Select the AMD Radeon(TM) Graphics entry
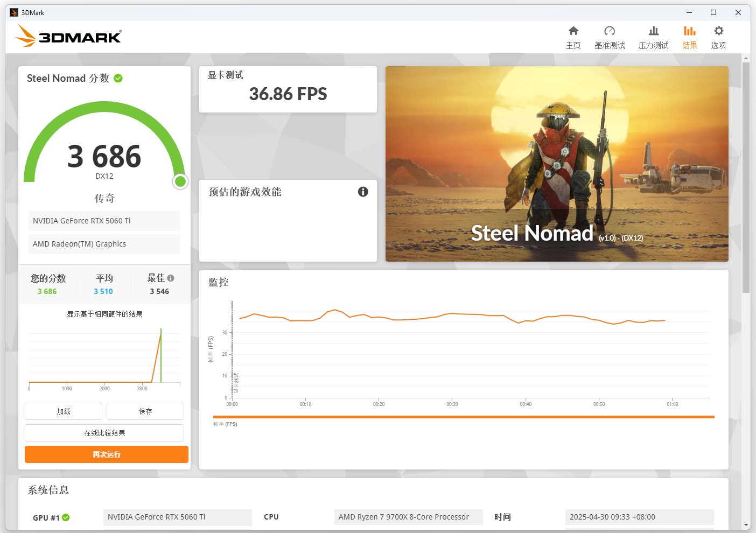 click(x=104, y=244)
